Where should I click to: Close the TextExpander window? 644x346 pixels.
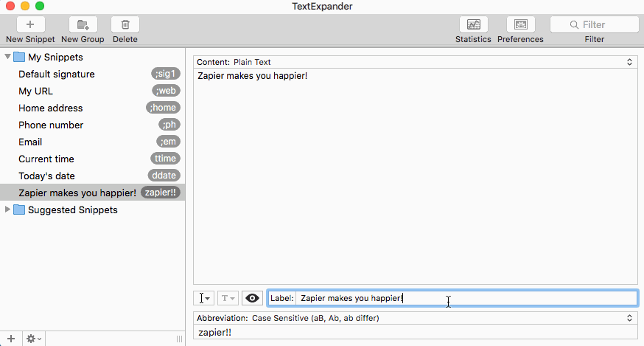click(10, 6)
